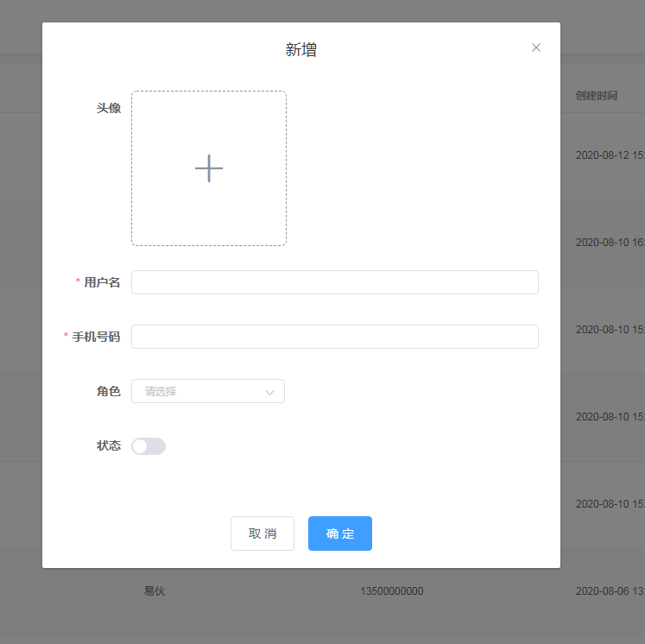645x644 pixels.
Task: Click the plus icon to upload avatar
Action: pyautogui.click(x=209, y=168)
